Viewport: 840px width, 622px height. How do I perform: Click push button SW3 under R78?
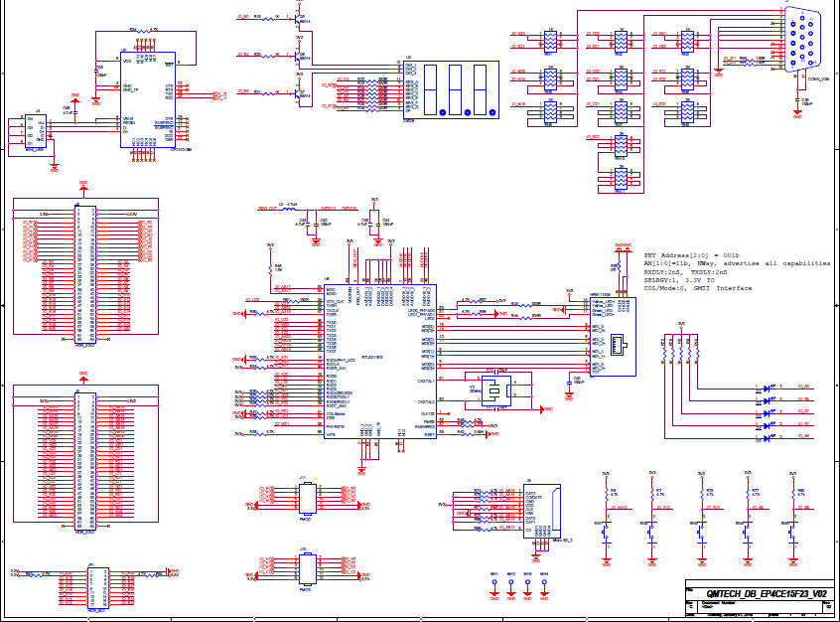point(702,531)
